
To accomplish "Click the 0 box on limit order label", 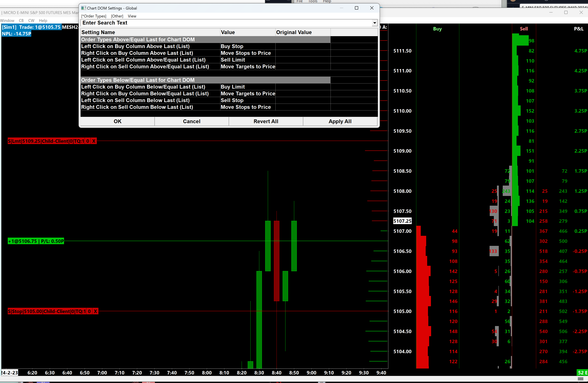I will coord(87,141).
